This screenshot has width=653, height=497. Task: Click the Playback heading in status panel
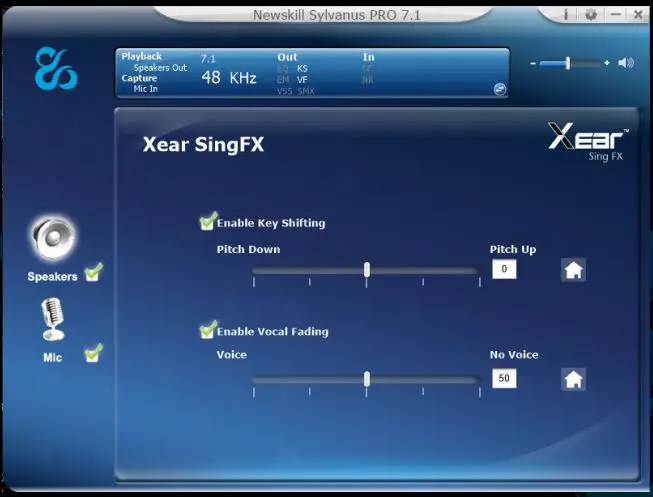click(141, 56)
